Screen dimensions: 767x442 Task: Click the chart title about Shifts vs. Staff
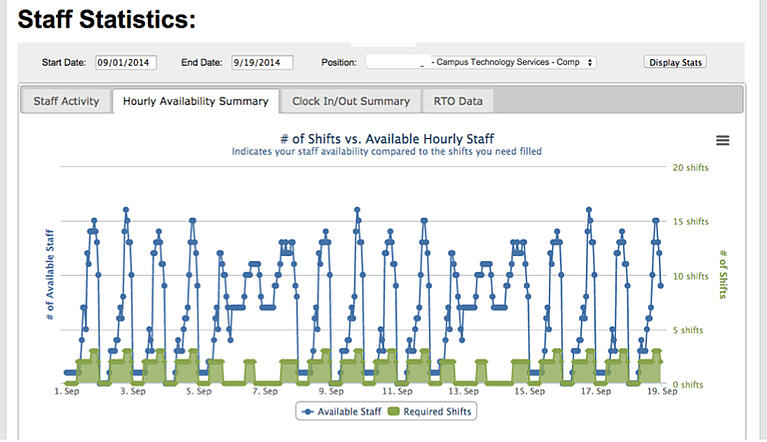click(390, 138)
